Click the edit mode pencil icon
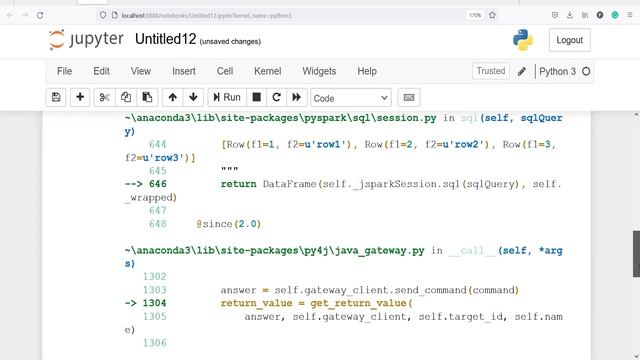This screenshot has height=360, width=640. (522, 71)
